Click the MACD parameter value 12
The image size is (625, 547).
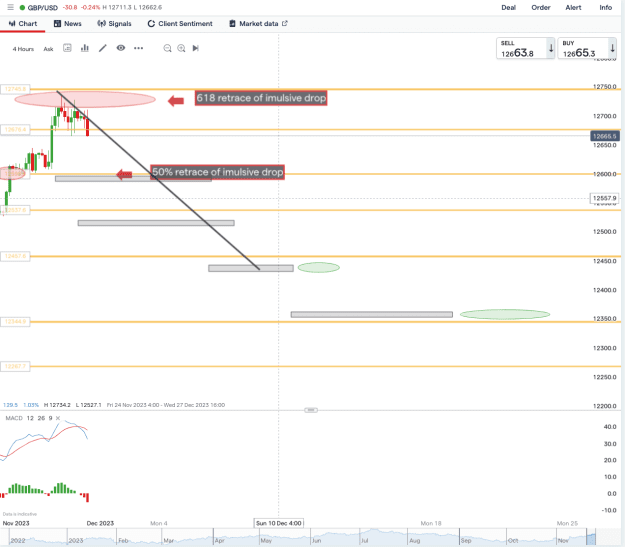coord(30,418)
